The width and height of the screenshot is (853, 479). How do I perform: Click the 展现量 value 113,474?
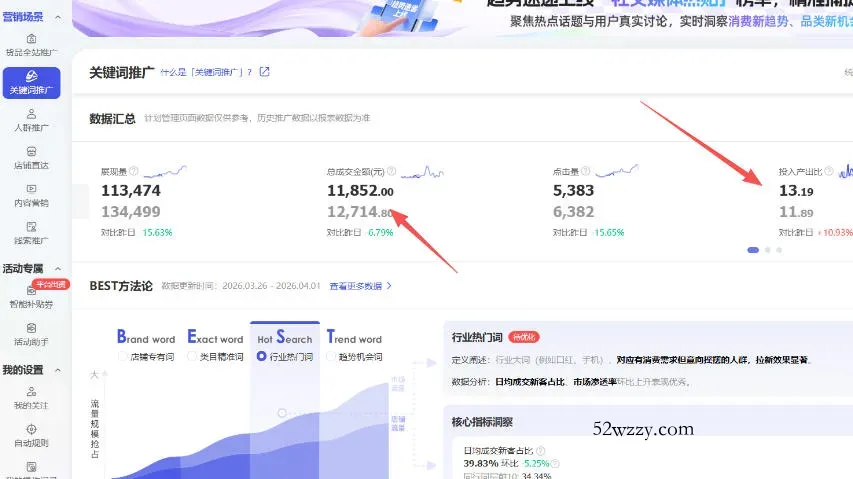(131, 191)
